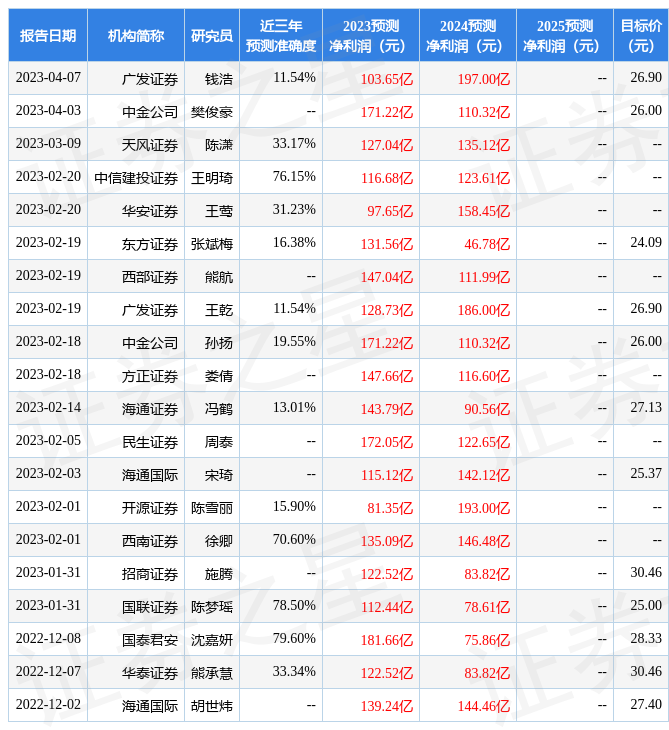Select institution 招商证券
The width and height of the screenshot is (669, 730).
pyautogui.click(x=150, y=575)
